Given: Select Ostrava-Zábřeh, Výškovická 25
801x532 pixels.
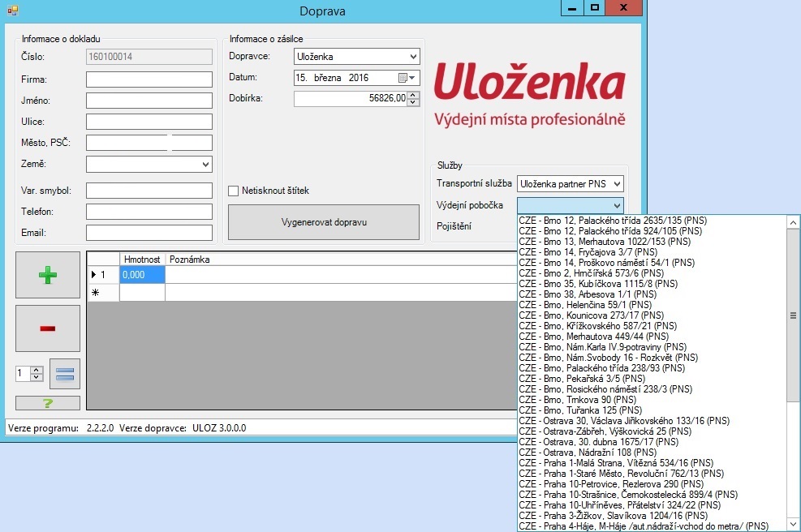Looking at the screenshot, I should pos(652,431).
